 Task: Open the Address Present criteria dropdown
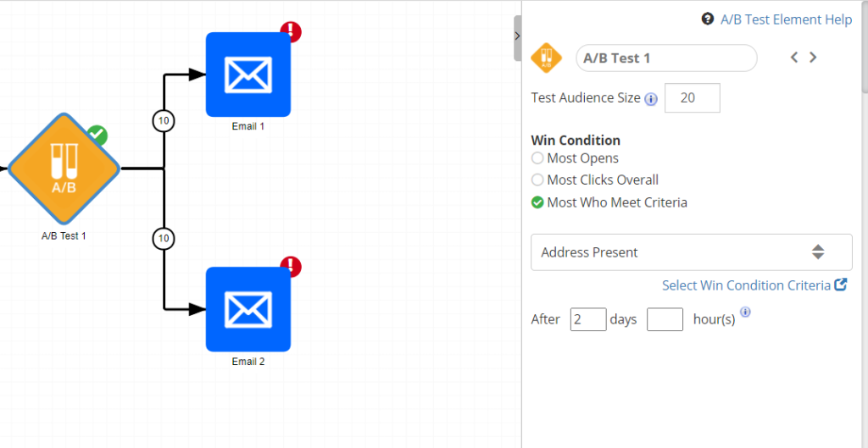691,252
